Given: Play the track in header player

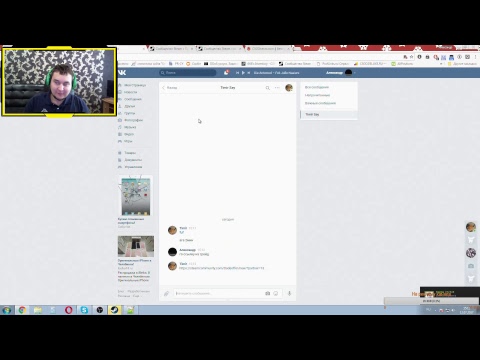Looking at the screenshot, I should tap(243, 73).
